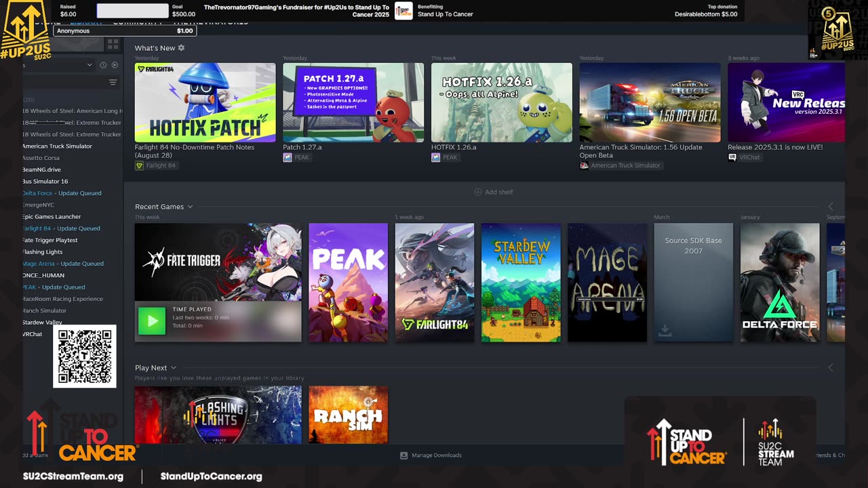The width and height of the screenshot is (868, 488).
Task: Expand the Play Next shelf dropdown
Action: [174, 368]
